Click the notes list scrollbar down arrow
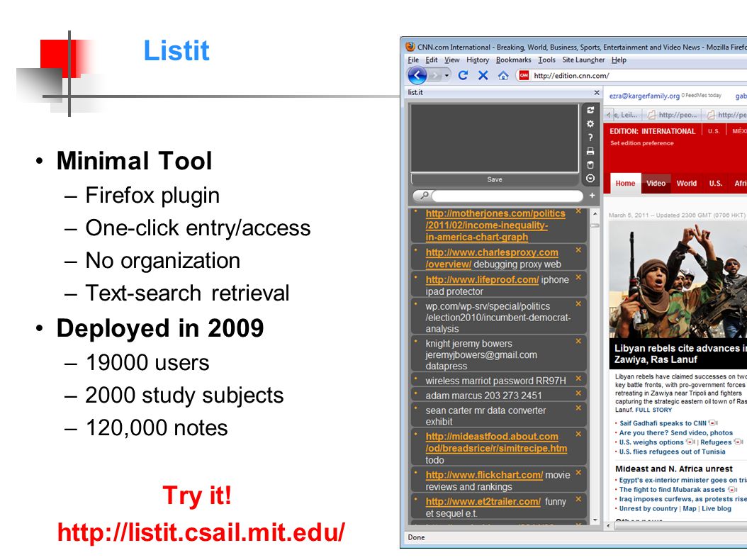 (x=595, y=520)
